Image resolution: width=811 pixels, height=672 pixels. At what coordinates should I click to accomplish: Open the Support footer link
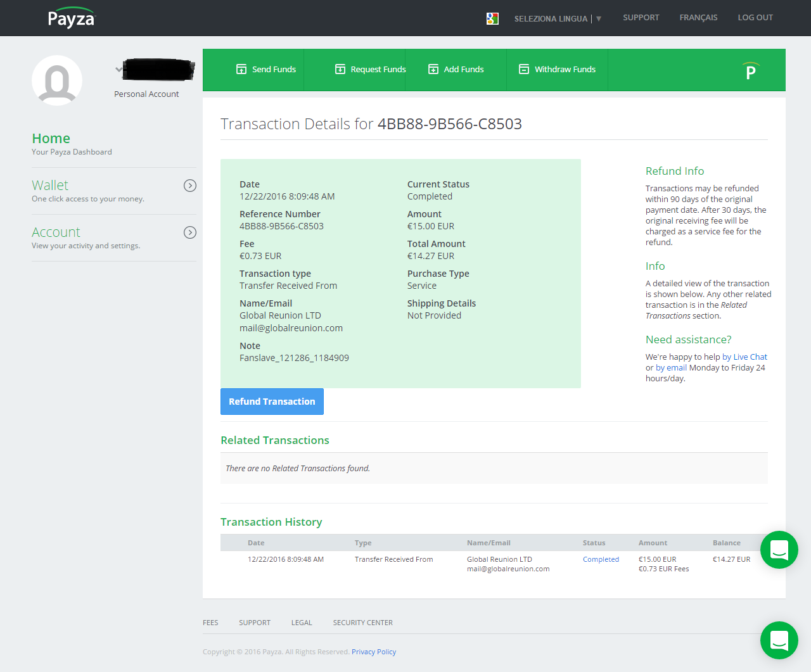click(x=255, y=623)
